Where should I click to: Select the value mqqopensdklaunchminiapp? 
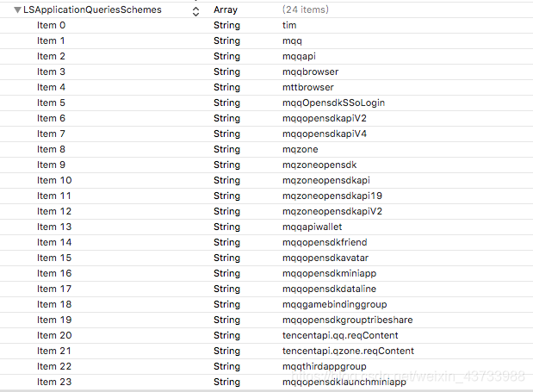(x=344, y=383)
